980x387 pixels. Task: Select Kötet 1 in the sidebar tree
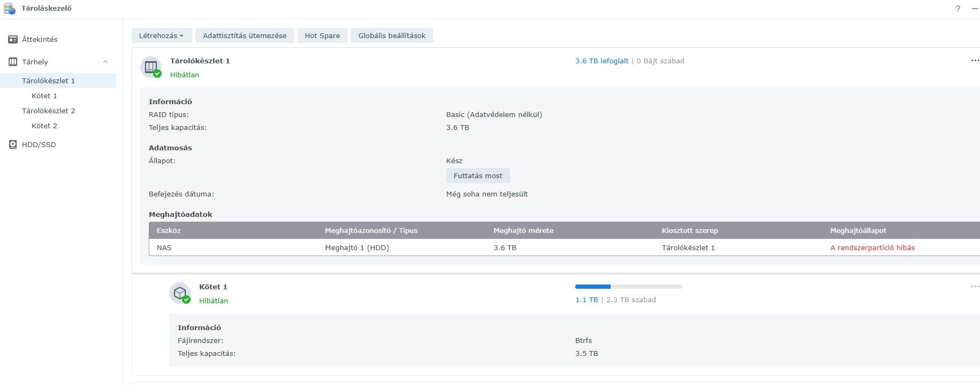45,96
